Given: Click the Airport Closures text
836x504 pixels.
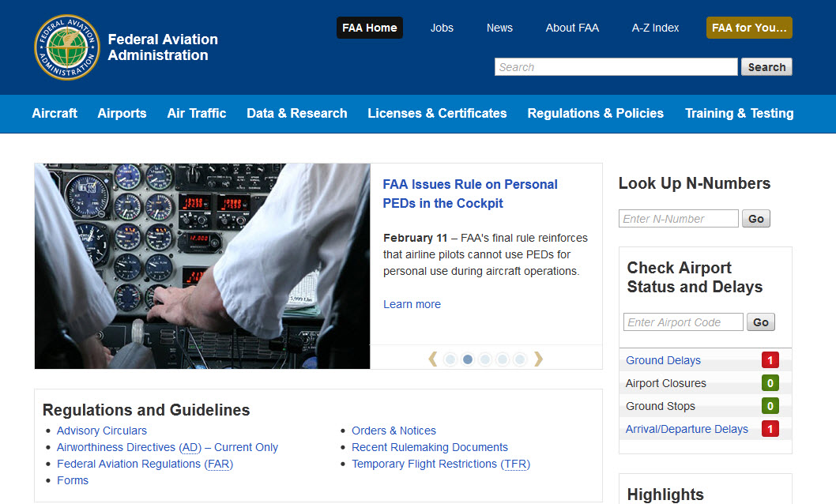Looking at the screenshot, I should [x=666, y=383].
